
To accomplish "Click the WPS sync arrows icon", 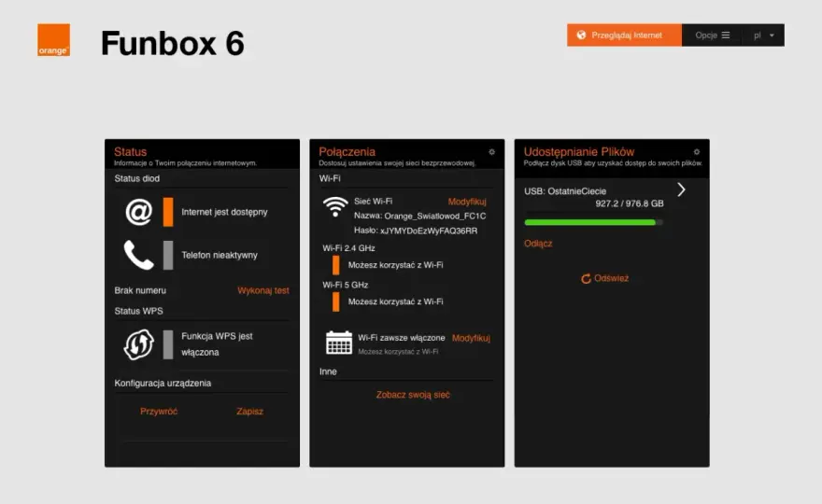I will (x=139, y=344).
